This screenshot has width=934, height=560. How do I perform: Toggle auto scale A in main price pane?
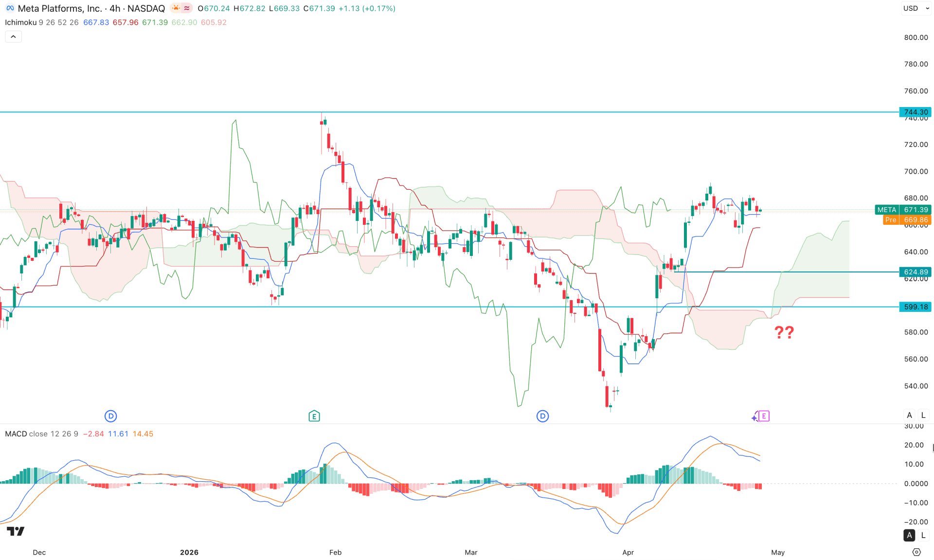point(910,415)
